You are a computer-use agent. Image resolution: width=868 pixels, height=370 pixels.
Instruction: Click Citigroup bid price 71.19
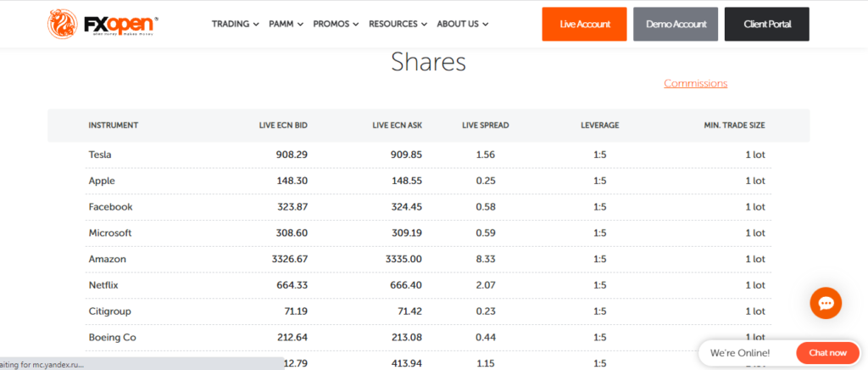295,311
